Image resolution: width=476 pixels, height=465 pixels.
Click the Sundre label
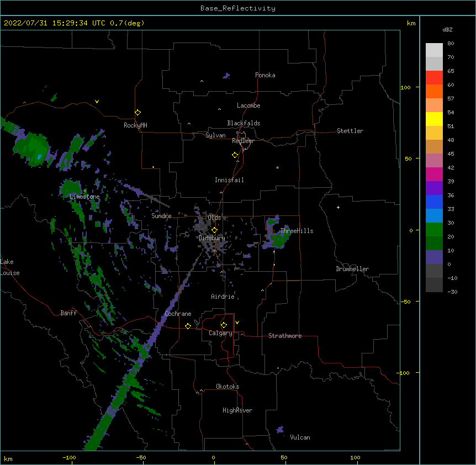[161, 216]
